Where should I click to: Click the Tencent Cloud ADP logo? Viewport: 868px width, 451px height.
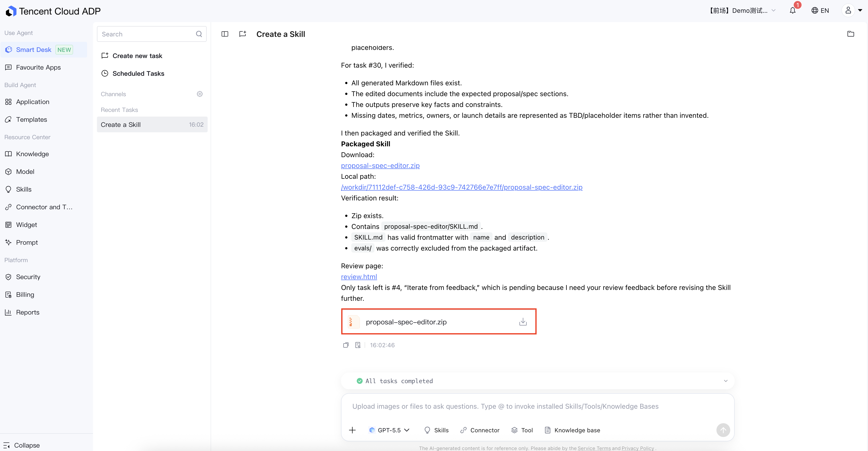(x=53, y=11)
